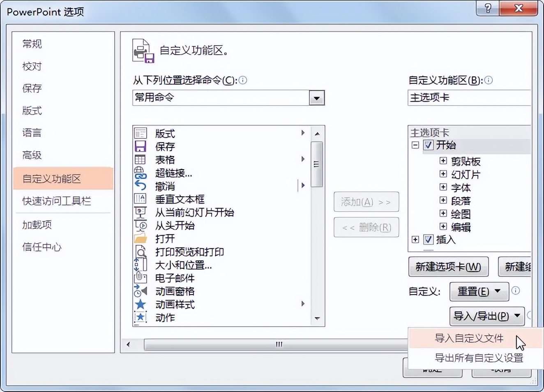Switch to 快速访问工具栏 category

[63, 201]
